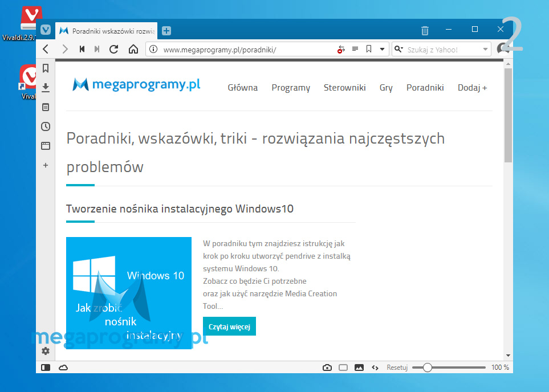Open the sync cloud status

point(63,367)
